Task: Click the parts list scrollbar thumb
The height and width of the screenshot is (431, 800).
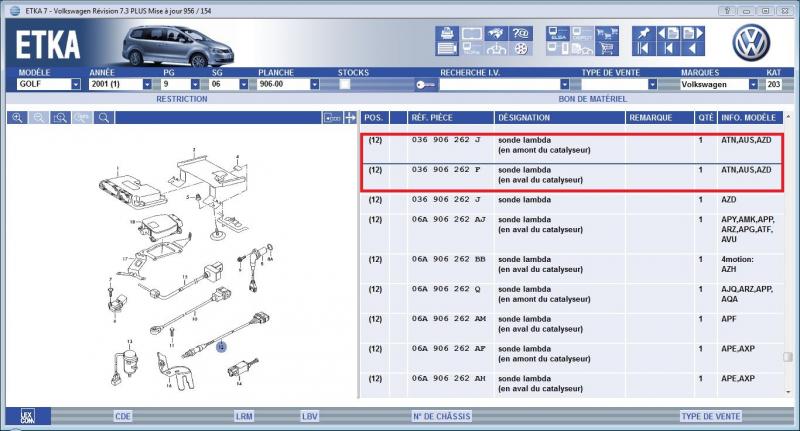Action: (x=788, y=357)
